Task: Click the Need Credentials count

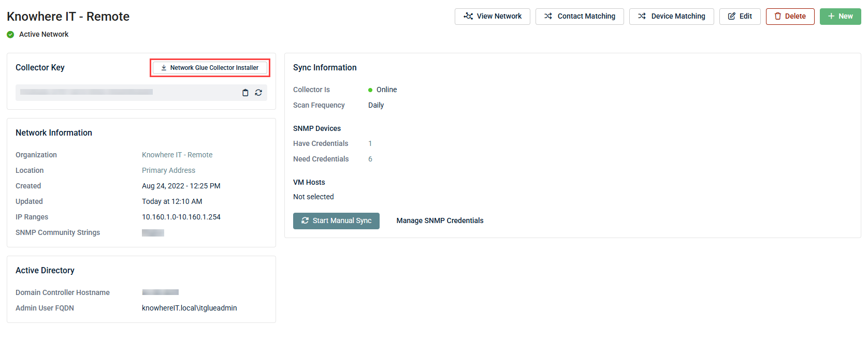Action: tap(370, 159)
